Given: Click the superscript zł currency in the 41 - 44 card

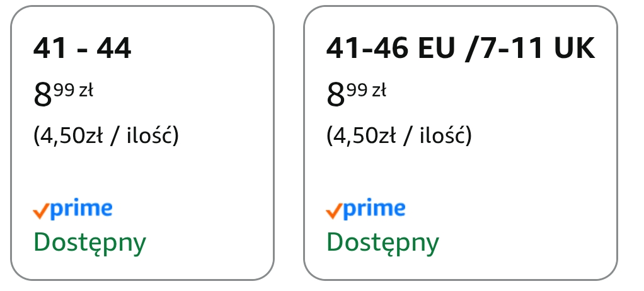Looking at the screenshot, I should pos(86,90).
